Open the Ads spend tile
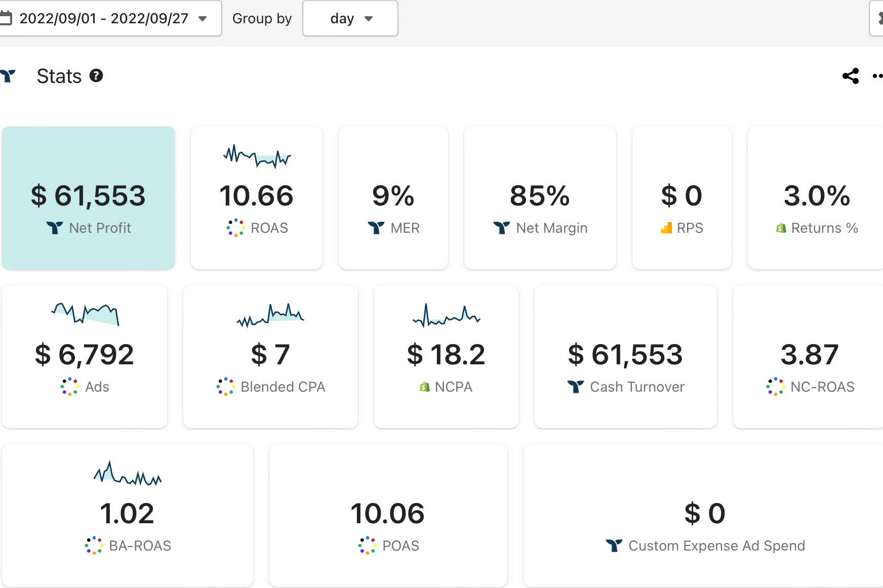Image resolution: width=883 pixels, height=588 pixels. coord(85,357)
